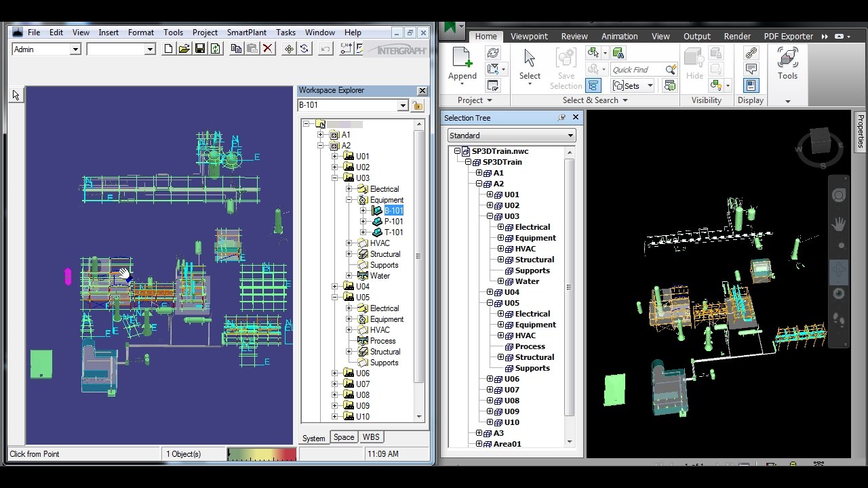Screen dimensions: 868x488
Task: Toggle the Properties display button in ribbon
Action: pyautogui.click(x=751, y=85)
